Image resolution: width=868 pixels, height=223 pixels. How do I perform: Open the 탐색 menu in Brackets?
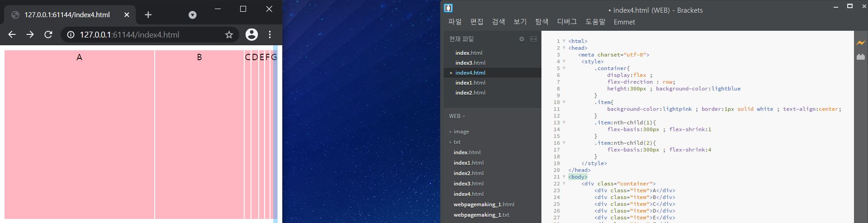(542, 22)
